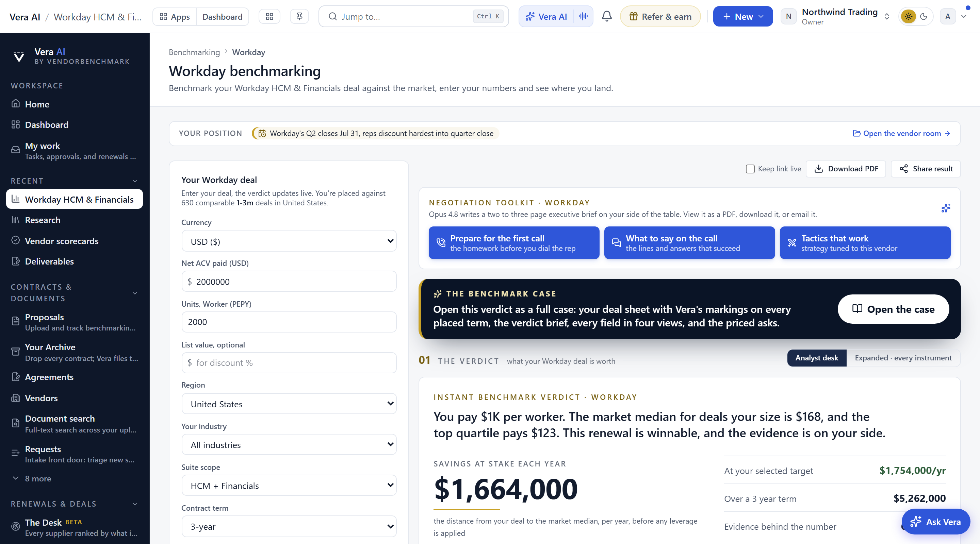
Task: Open Vendors in the sidebar
Action: tap(75, 398)
